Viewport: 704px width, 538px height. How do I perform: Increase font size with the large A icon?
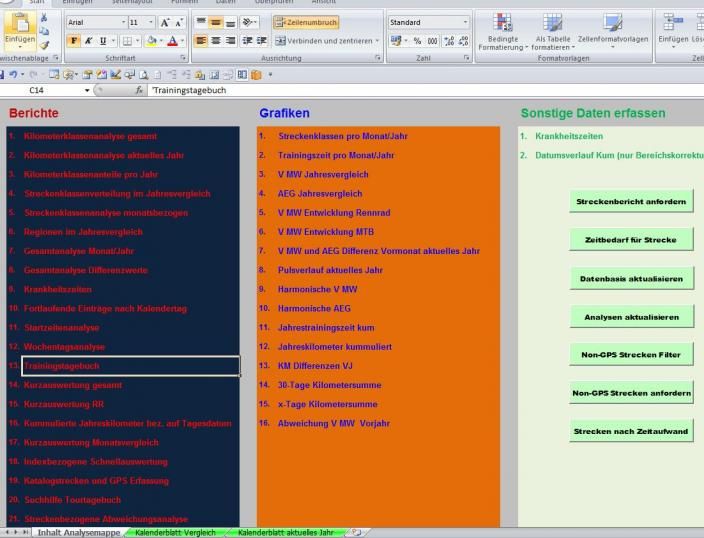tap(164, 22)
